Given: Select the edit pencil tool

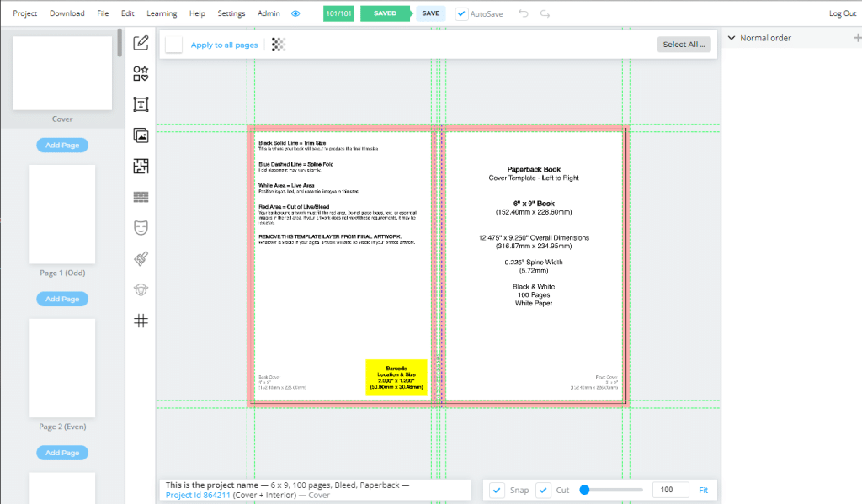Looking at the screenshot, I should click(x=141, y=43).
